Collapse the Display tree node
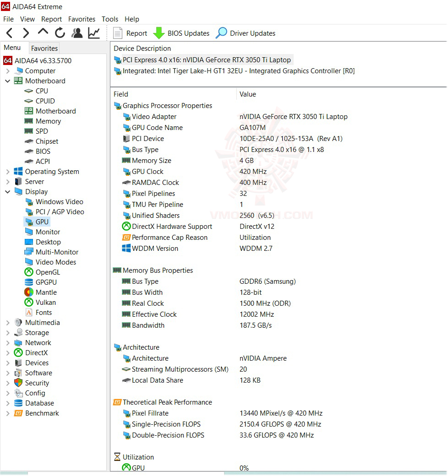 pos(8,192)
